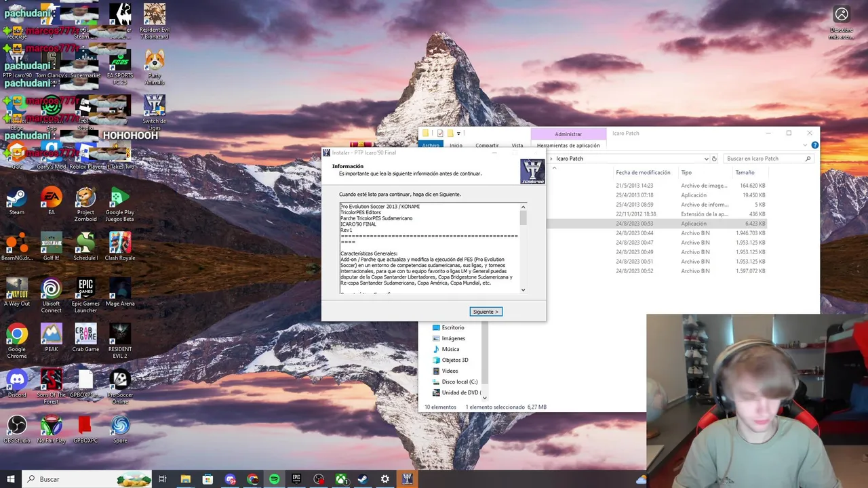Refresh the Icaro Patch folder view

[714, 159]
